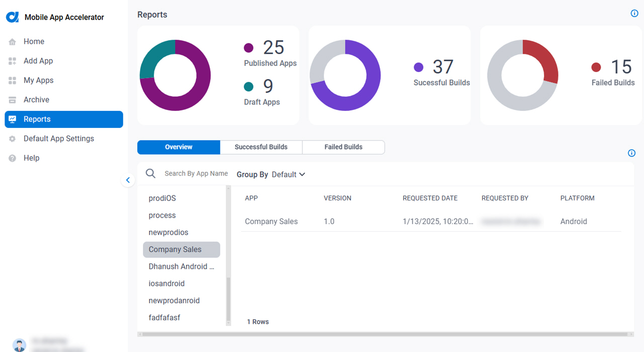Click the Failed Builds red legend dot
The width and height of the screenshot is (644, 352).
[x=596, y=67]
